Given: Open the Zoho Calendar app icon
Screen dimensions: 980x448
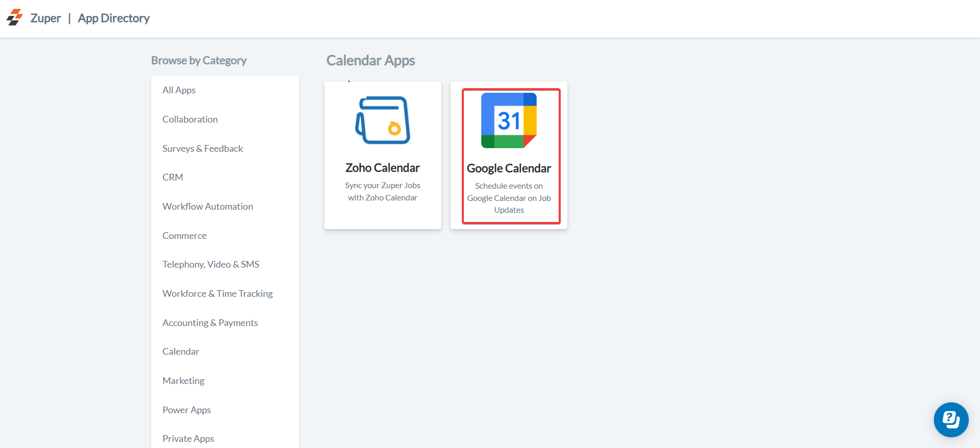Looking at the screenshot, I should (383, 120).
